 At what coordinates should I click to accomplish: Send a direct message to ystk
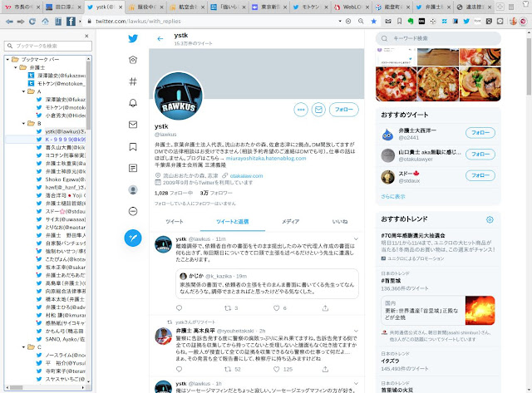pyautogui.click(x=318, y=110)
